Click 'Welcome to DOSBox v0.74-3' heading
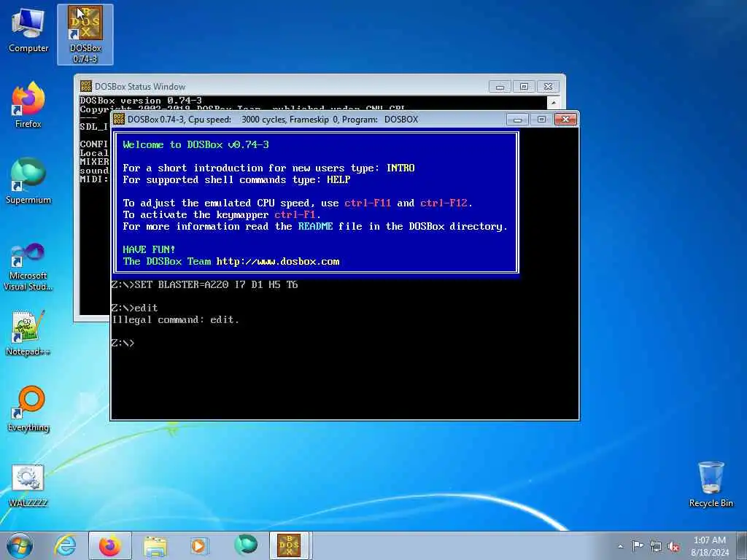 196,145
